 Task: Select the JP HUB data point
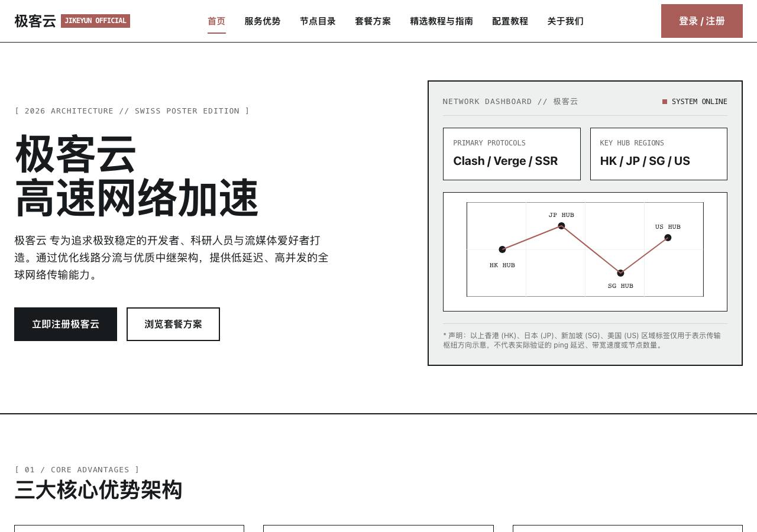tap(561, 226)
